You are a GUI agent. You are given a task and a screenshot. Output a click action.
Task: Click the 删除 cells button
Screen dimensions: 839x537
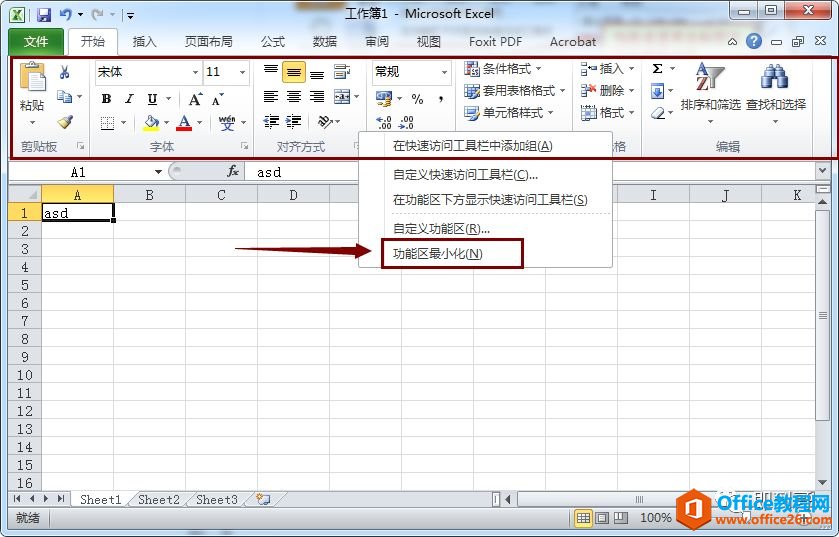click(x=607, y=90)
